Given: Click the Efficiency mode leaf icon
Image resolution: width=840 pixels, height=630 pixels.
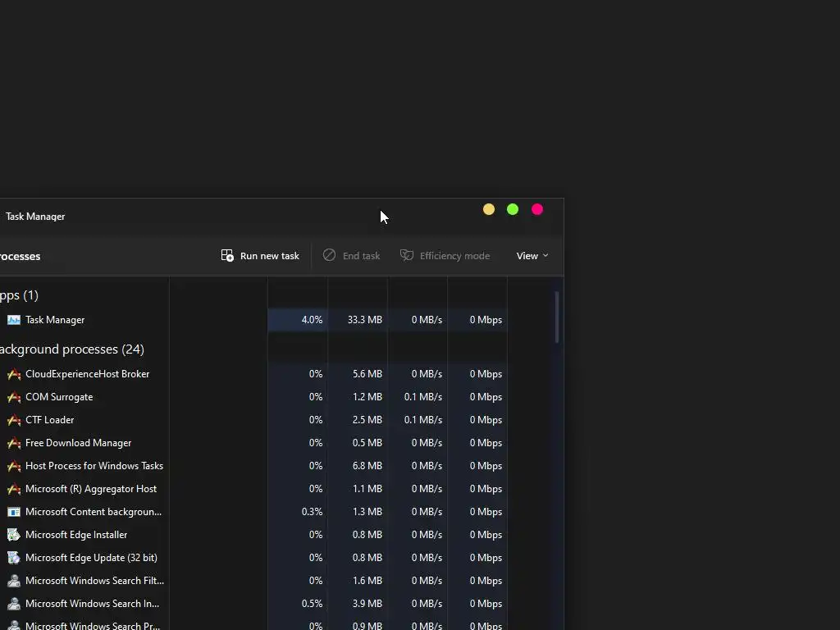Looking at the screenshot, I should coord(407,255).
